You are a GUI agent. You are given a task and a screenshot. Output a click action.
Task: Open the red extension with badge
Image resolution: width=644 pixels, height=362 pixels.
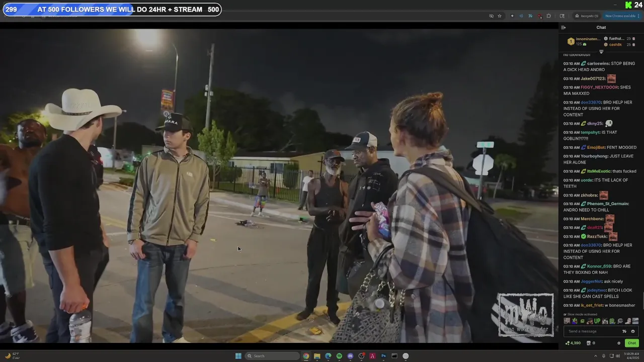click(x=539, y=16)
